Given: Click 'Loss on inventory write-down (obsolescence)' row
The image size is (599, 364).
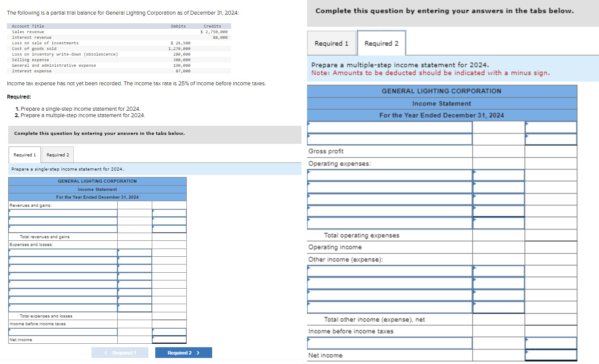Looking at the screenshot, I should tap(65, 54).
